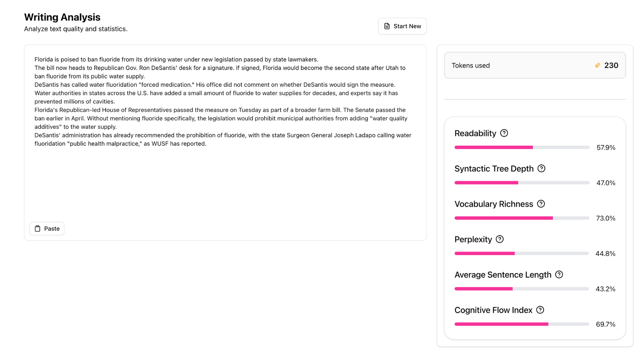Click the document icon in Start New
Screen dimensions: 644x362
tap(387, 26)
